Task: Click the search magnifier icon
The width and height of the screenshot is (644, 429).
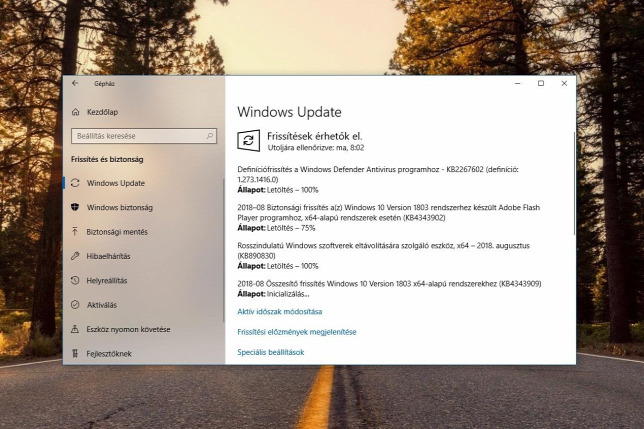Action: coord(209,135)
